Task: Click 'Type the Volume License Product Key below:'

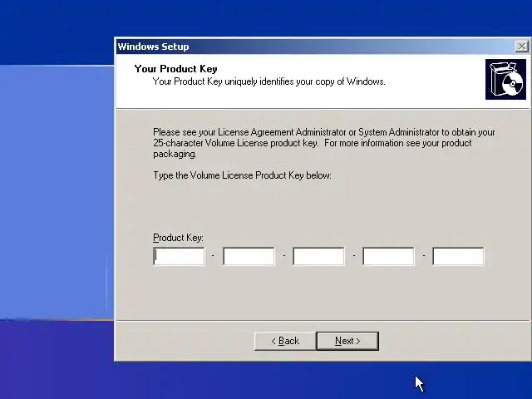Action: [x=242, y=175]
